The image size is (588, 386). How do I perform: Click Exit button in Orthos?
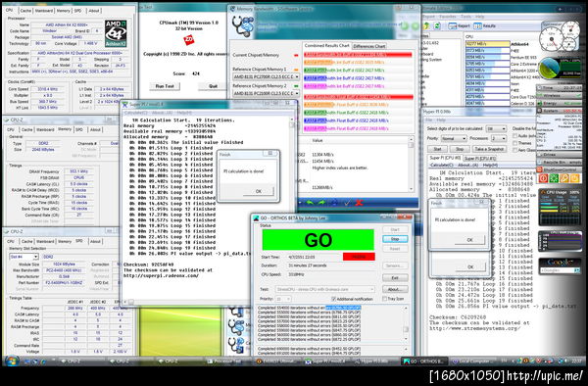coord(395,277)
